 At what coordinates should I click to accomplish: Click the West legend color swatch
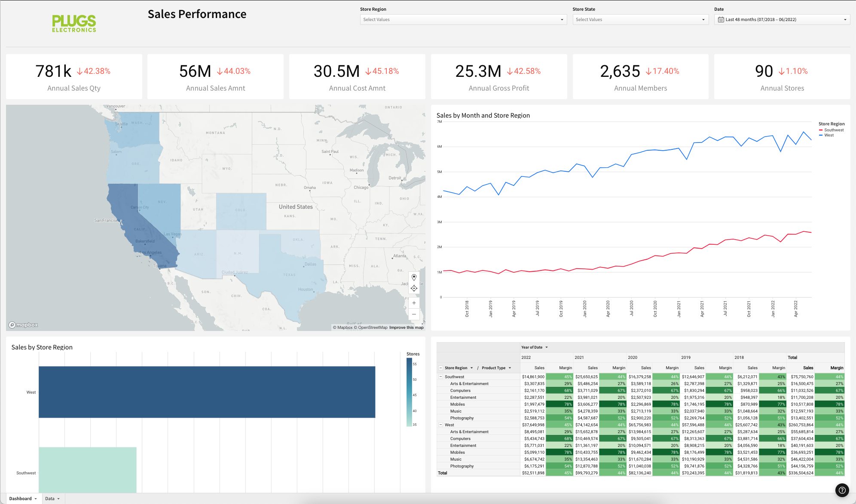point(821,135)
